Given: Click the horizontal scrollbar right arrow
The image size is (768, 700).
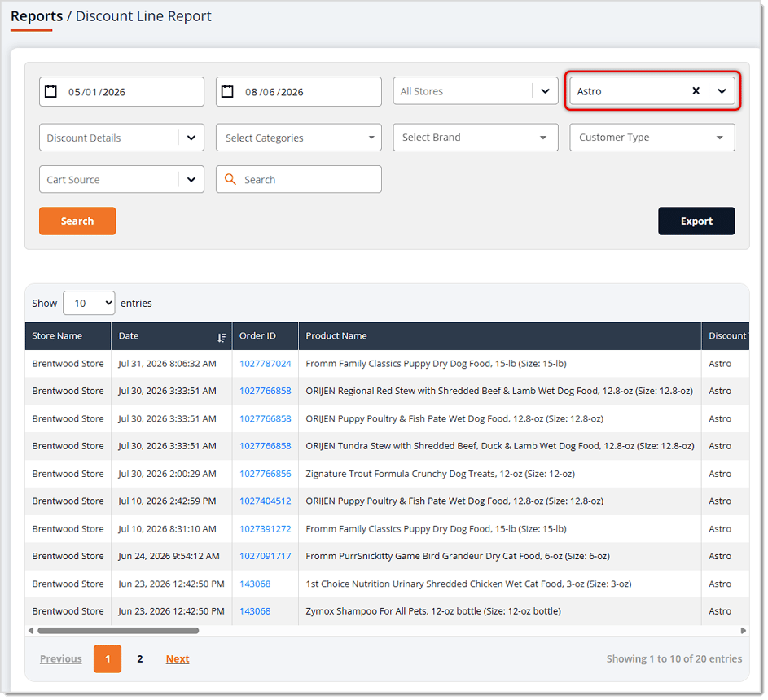Looking at the screenshot, I should [x=743, y=631].
